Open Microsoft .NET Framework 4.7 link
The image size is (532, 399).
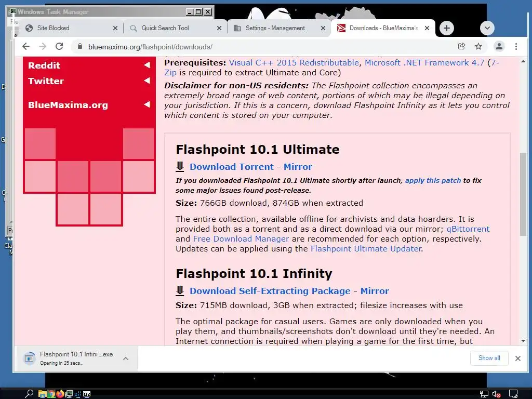pyautogui.click(x=424, y=63)
